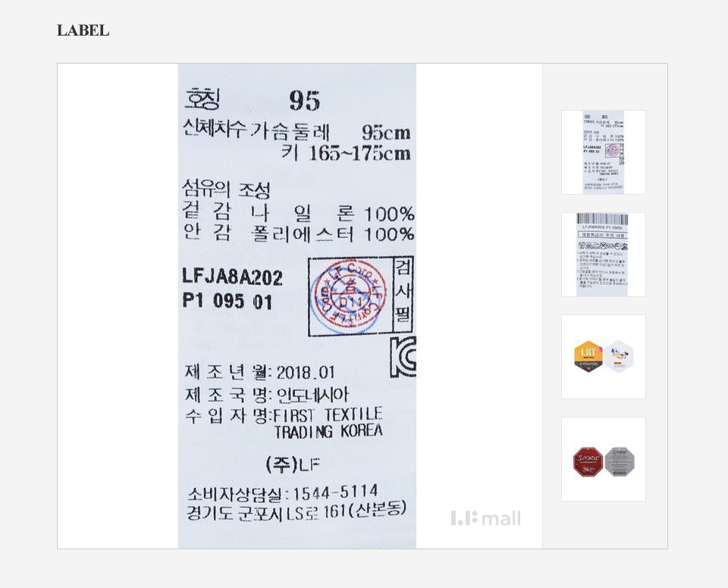Click the KC certification mark
Image resolution: width=728 pixels, height=588 pixels.
pos(403,356)
